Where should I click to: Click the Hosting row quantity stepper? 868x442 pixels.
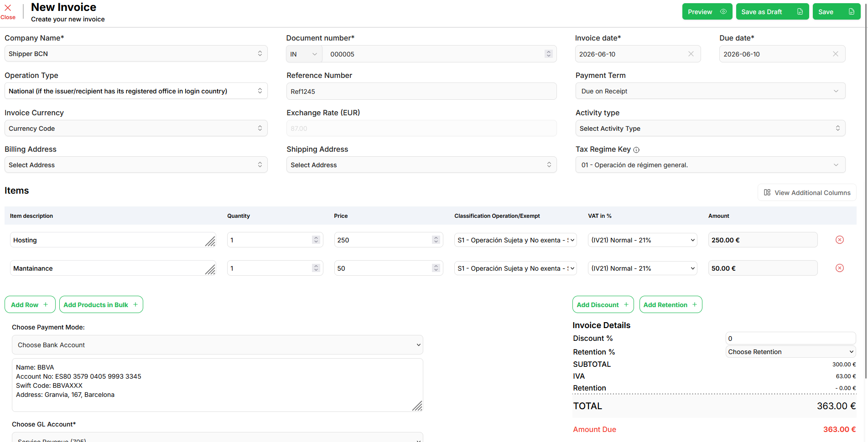point(316,240)
